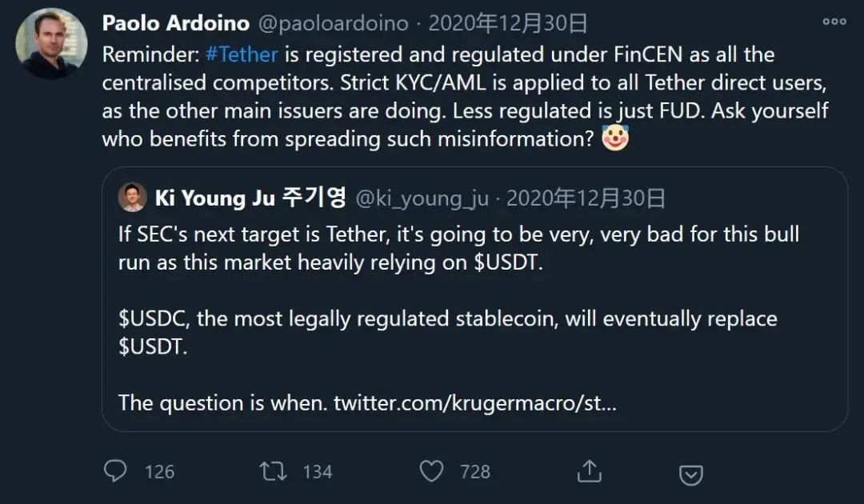
Task: Open the three-dot more options menu
Action: [834, 22]
